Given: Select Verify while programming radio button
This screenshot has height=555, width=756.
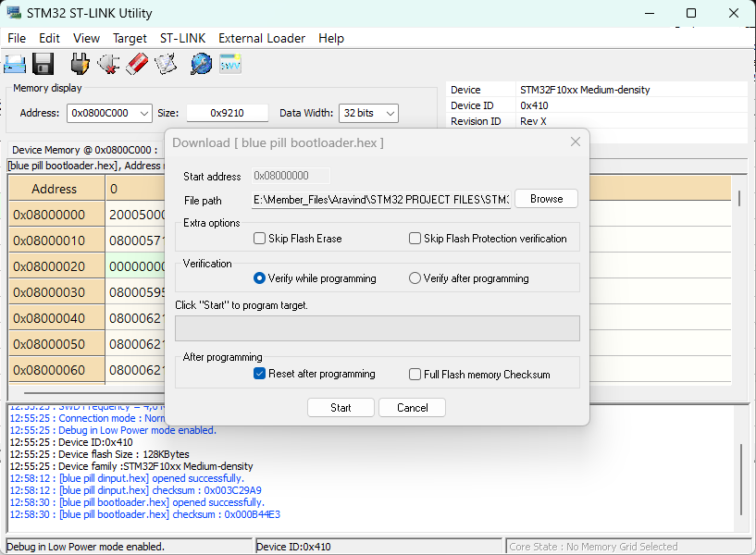Looking at the screenshot, I should click(259, 278).
